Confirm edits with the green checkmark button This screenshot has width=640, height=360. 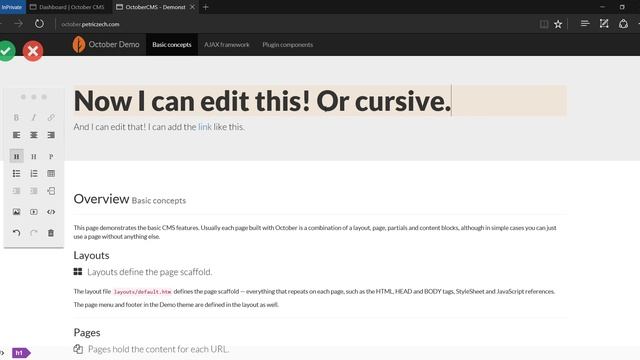click(6, 51)
